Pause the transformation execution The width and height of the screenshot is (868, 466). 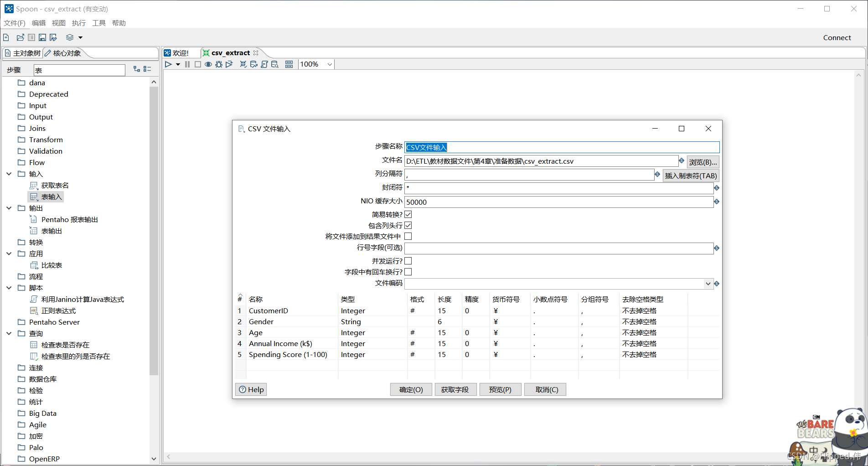(x=187, y=64)
